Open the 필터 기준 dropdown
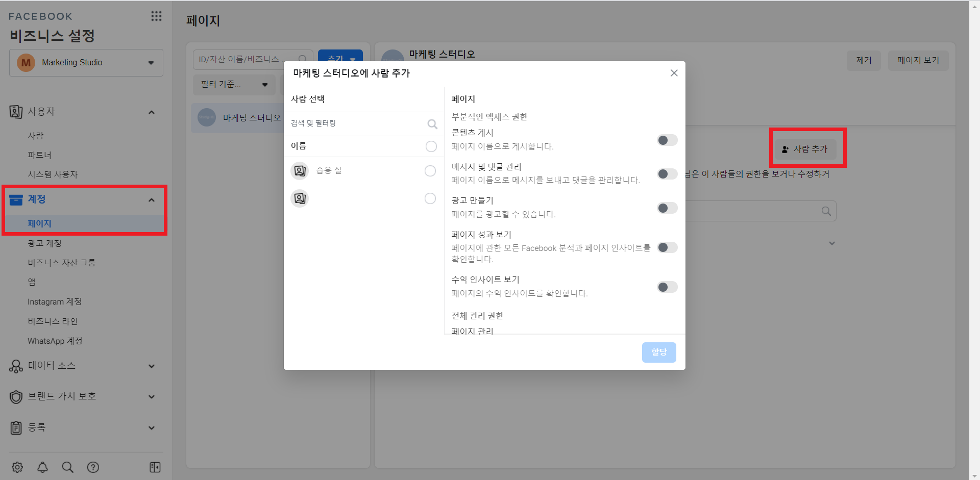The height and width of the screenshot is (480, 980). click(x=234, y=85)
